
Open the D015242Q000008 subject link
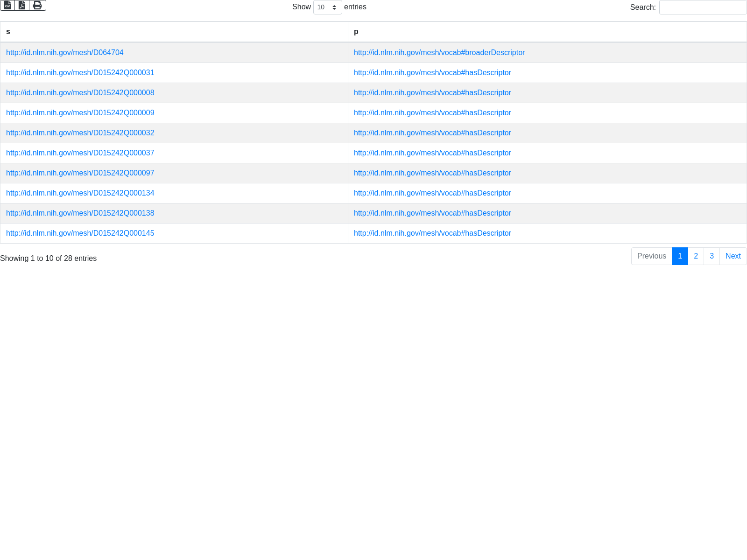80,93
